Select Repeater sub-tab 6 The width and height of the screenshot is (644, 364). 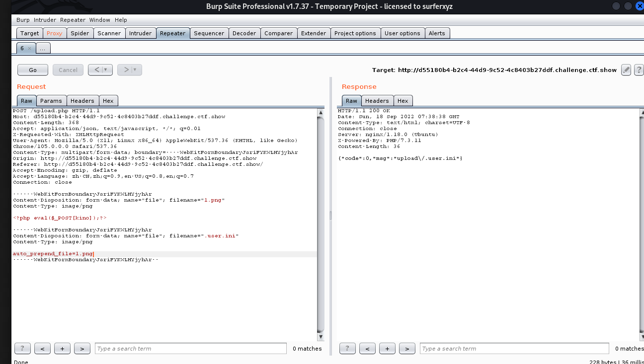pos(23,48)
